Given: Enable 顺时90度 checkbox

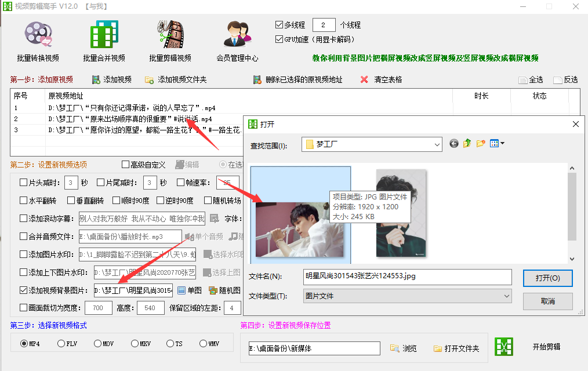Looking at the screenshot, I should click(116, 201).
